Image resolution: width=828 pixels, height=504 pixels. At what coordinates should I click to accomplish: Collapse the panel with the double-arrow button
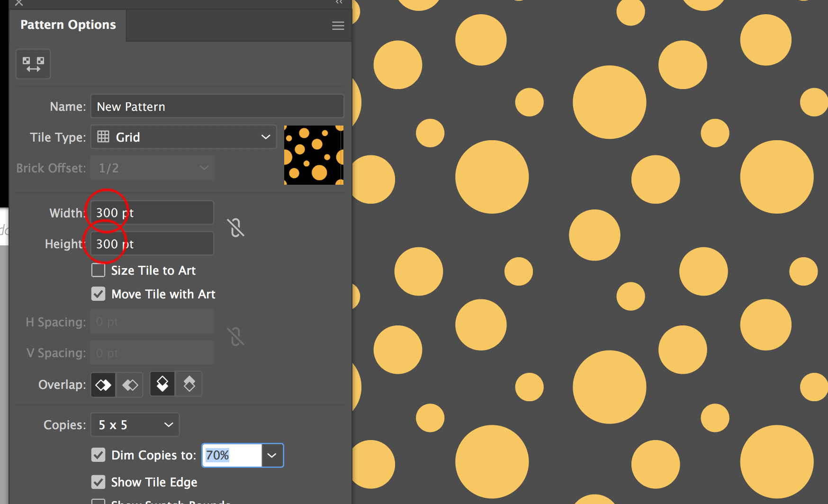[339, 2]
